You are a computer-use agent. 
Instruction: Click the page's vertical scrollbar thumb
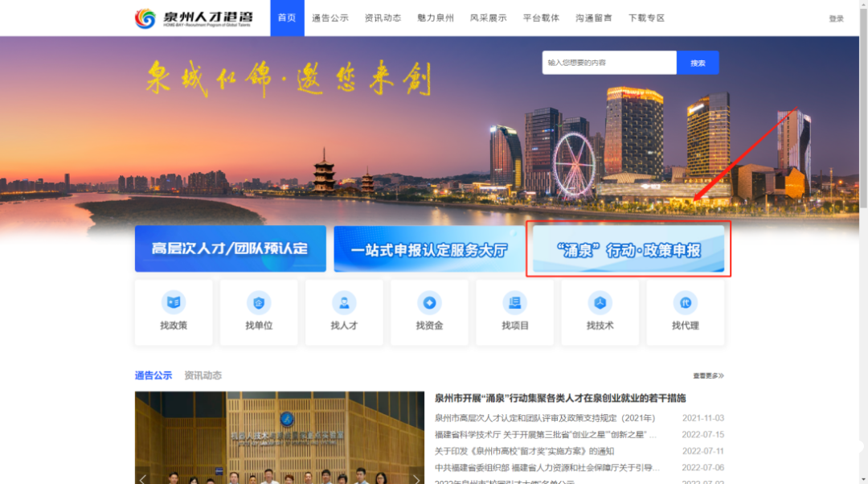click(x=863, y=108)
